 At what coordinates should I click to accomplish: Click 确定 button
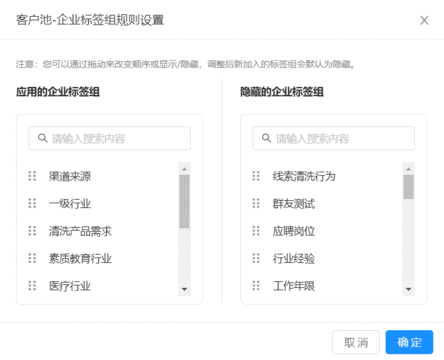click(x=409, y=342)
